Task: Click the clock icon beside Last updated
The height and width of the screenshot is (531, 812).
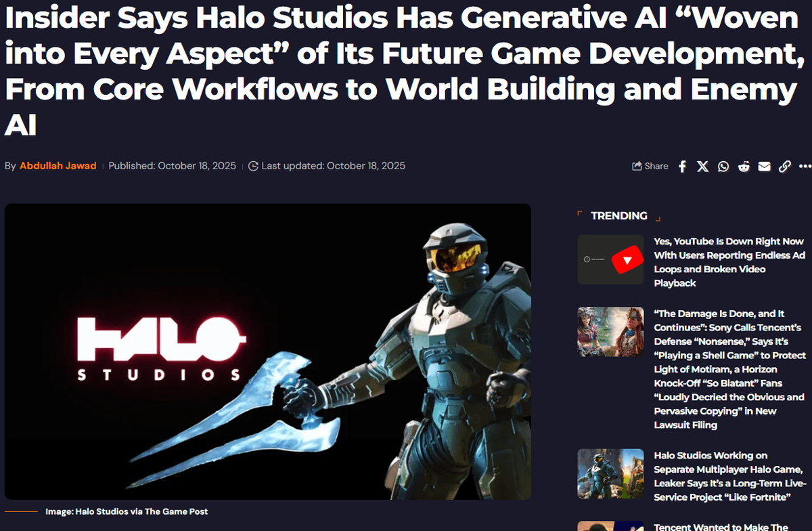Action: (254, 166)
